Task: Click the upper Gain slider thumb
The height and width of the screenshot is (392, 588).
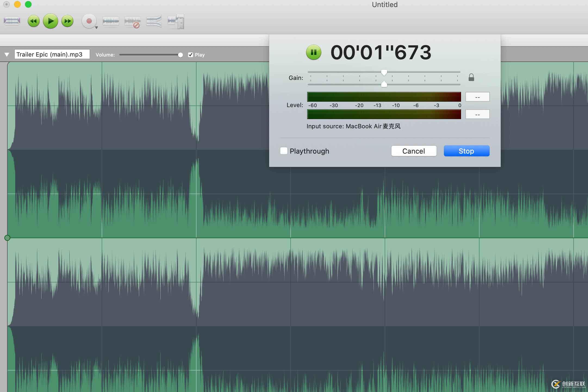Action: coord(384,72)
